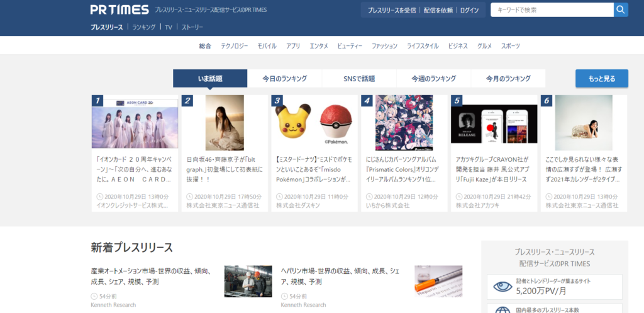The height and width of the screenshot is (313, 644).
Task: Switch to the 今月のランキング tab
Action: (508, 78)
